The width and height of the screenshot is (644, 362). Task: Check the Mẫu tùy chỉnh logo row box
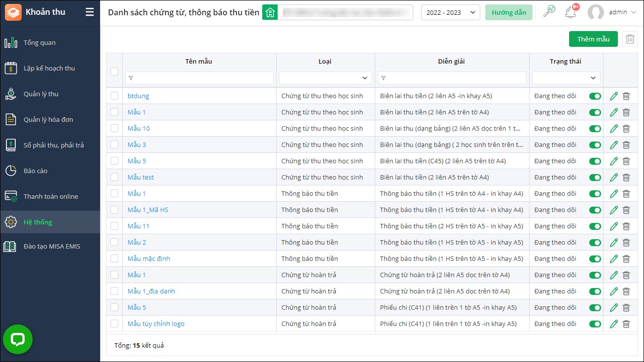[x=114, y=324]
